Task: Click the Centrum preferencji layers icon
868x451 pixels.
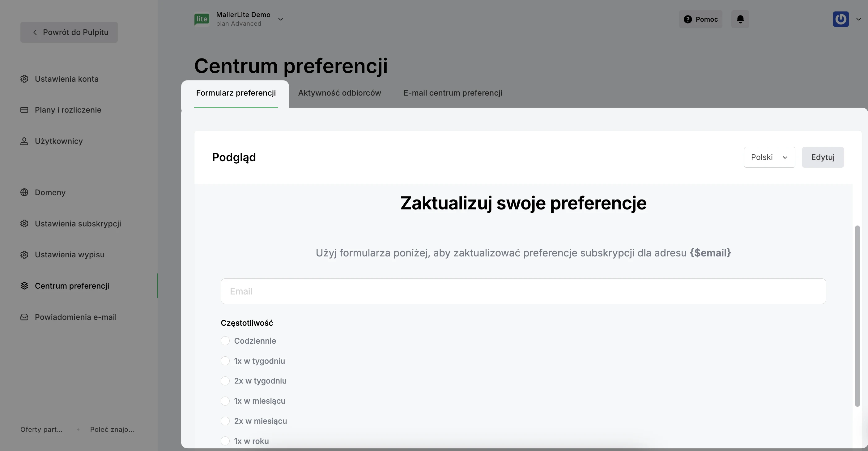Action: click(24, 286)
